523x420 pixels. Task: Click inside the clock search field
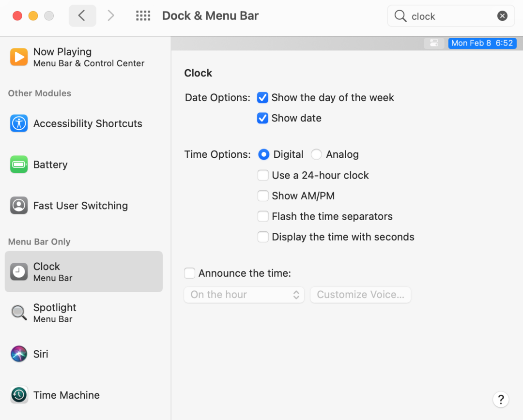450,16
